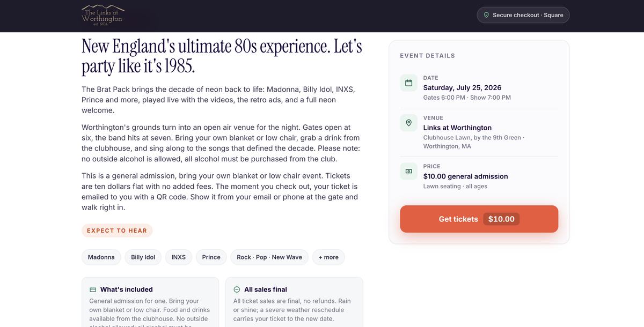Click the Saturday, July 25, 2026 date text

click(463, 87)
